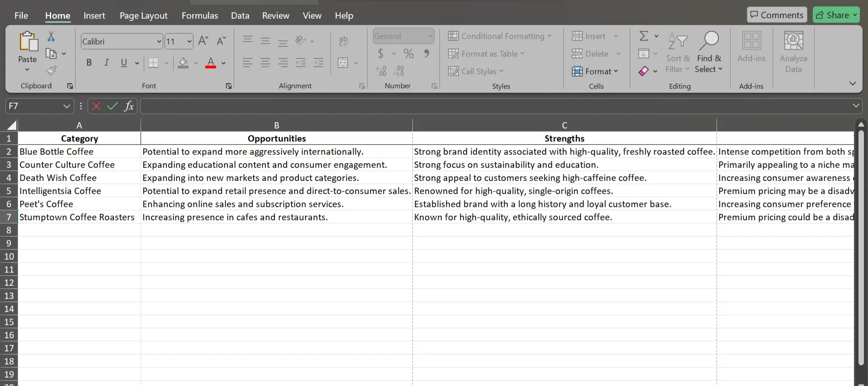Apply Percent Style

tap(409, 54)
